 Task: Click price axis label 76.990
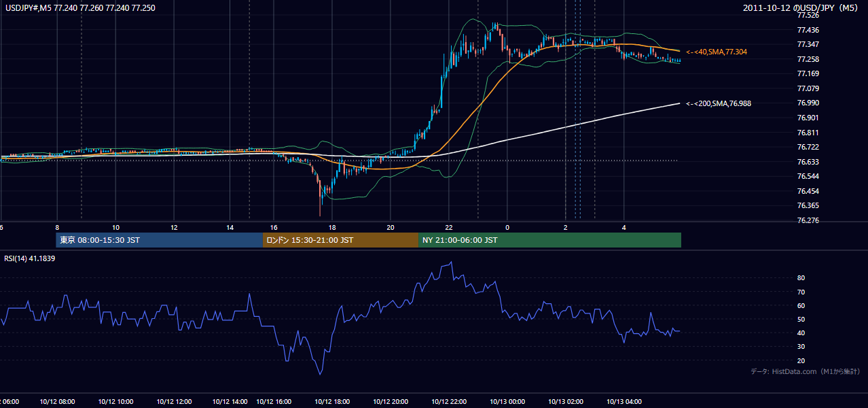pyautogui.click(x=808, y=103)
